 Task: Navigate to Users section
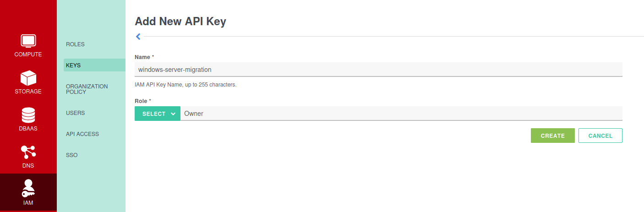[75, 113]
